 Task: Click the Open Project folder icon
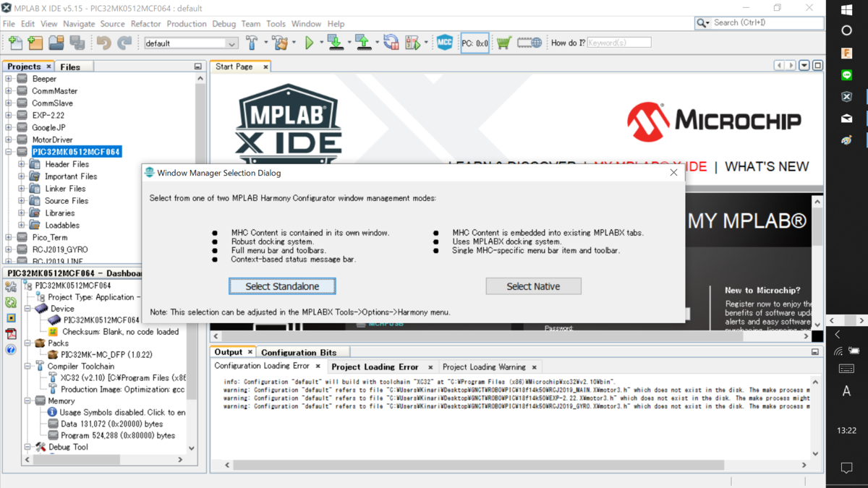click(x=56, y=43)
